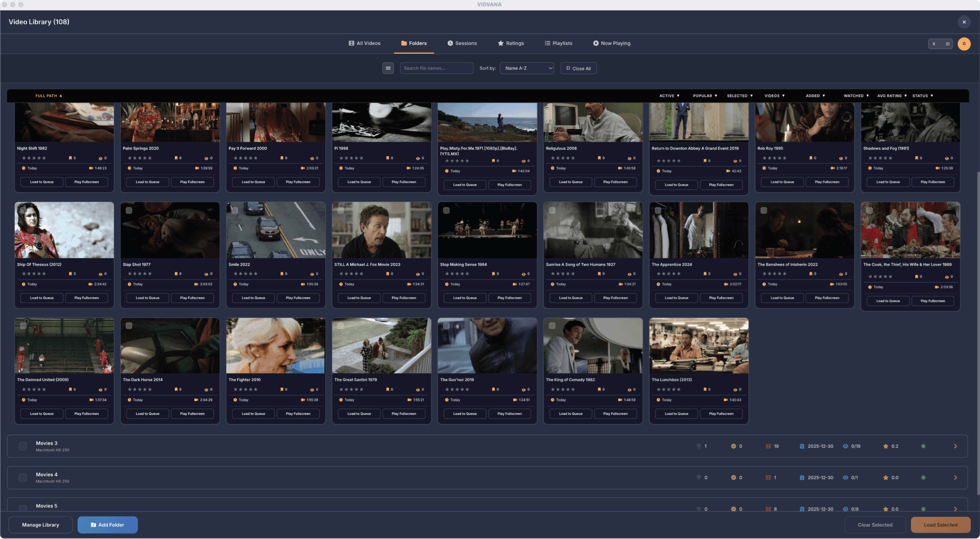Open the Sort by Name A-Z dropdown
This screenshot has height=539, width=980.
pos(527,68)
